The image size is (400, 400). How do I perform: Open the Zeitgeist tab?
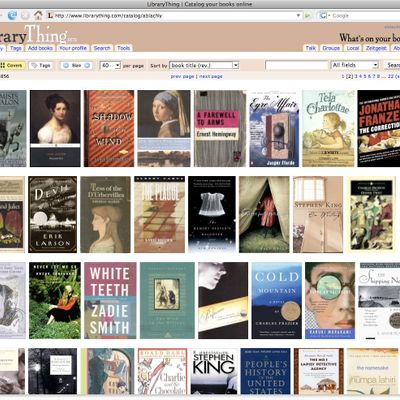376,48
